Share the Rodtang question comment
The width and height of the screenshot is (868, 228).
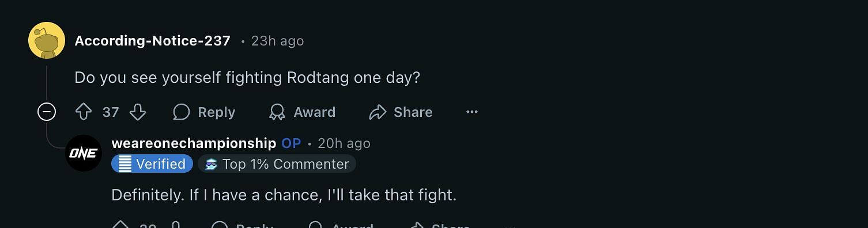click(401, 112)
